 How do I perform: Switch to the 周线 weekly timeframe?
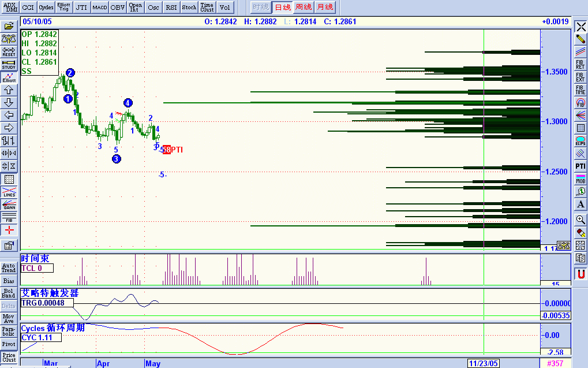pos(304,7)
